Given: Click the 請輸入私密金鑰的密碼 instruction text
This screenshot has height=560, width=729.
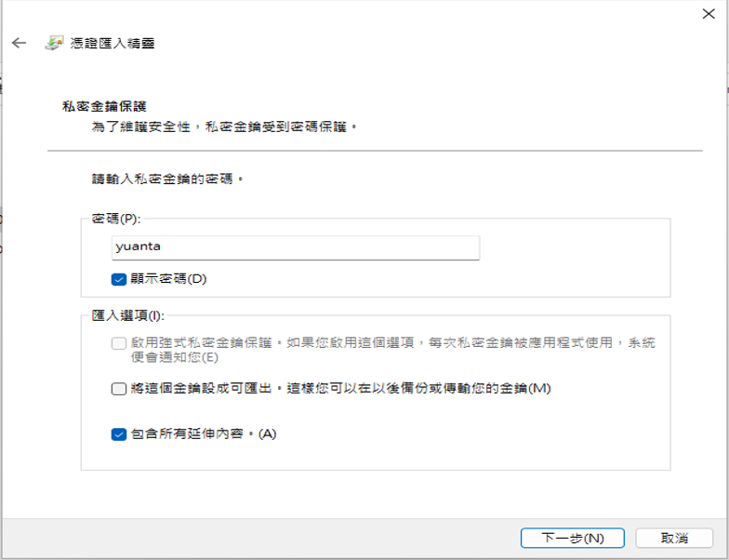Looking at the screenshot, I should 167,179.
